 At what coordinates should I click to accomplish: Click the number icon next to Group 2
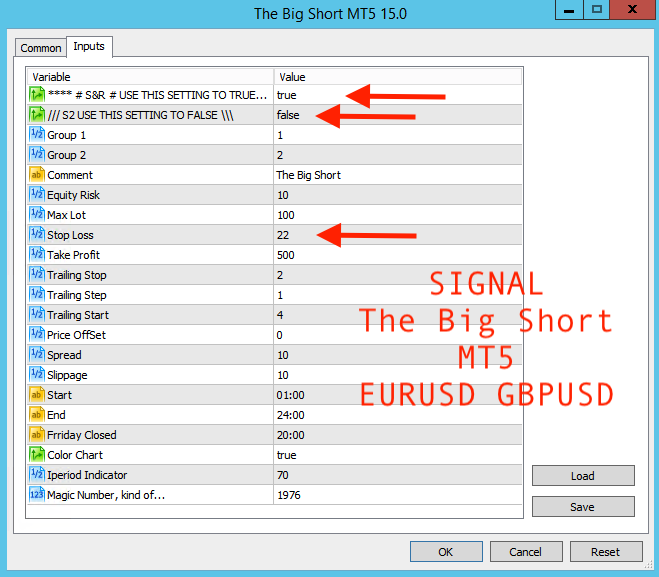tap(37, 155)
